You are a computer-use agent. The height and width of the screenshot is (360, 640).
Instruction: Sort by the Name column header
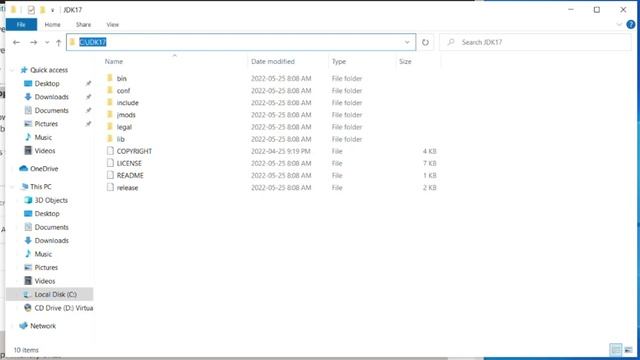click(113, 61)
